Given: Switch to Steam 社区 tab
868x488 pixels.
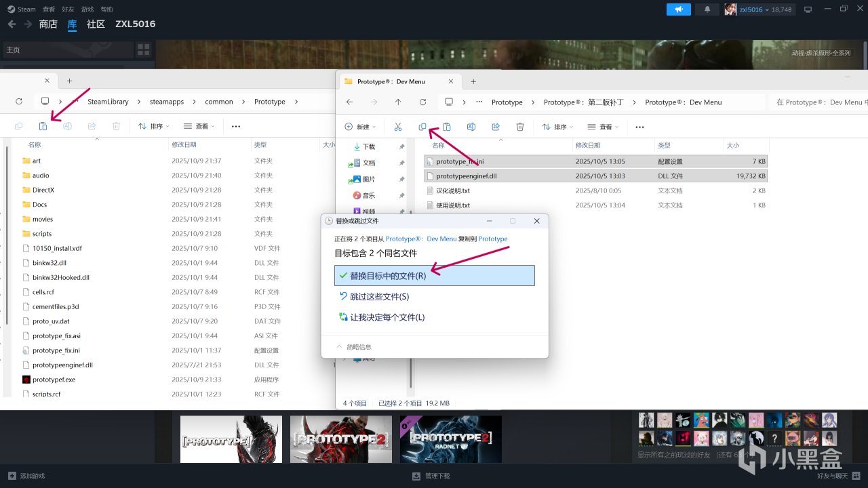Looking at the screenshot, I should (x=96, y=24).
